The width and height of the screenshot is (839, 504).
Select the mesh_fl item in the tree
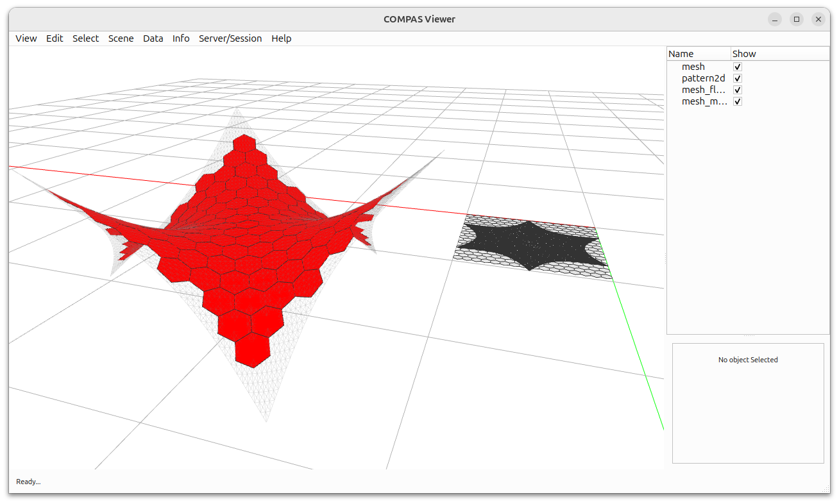[x=704, y=90]
